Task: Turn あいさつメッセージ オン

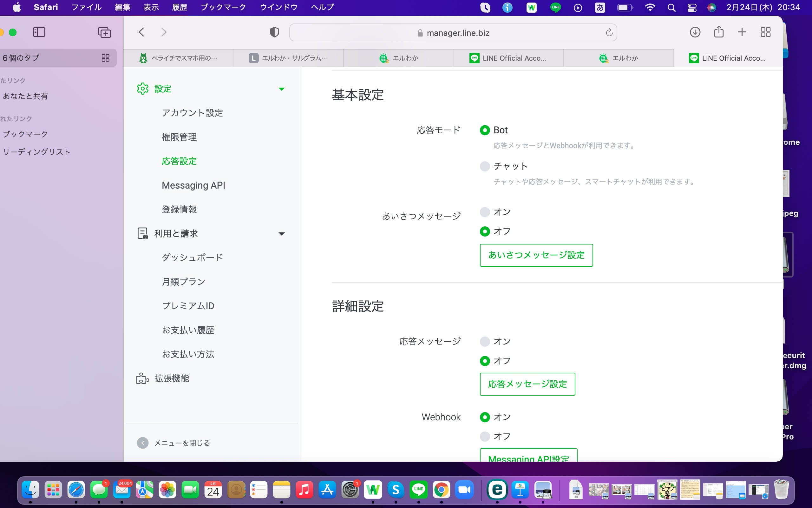Action: [x=485, y=212]
